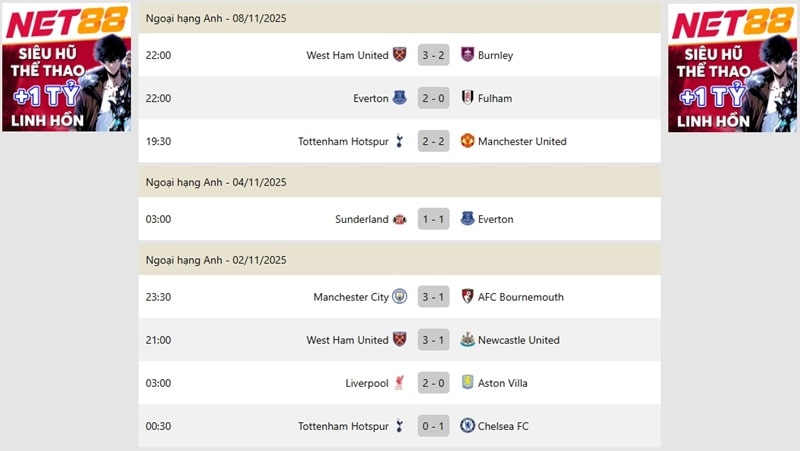Viewport: 800px width, 451px height.
Task: Click the Chelsea FC crest icon
Action: (467, 426)
